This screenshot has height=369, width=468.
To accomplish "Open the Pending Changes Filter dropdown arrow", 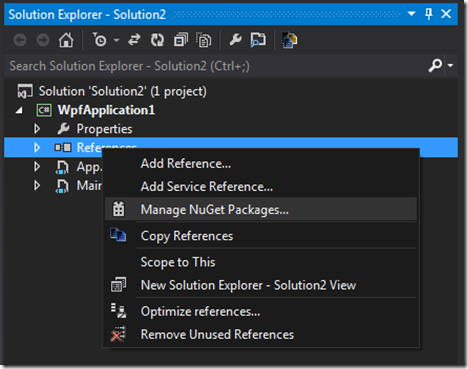I will click(x=116, y=40).
